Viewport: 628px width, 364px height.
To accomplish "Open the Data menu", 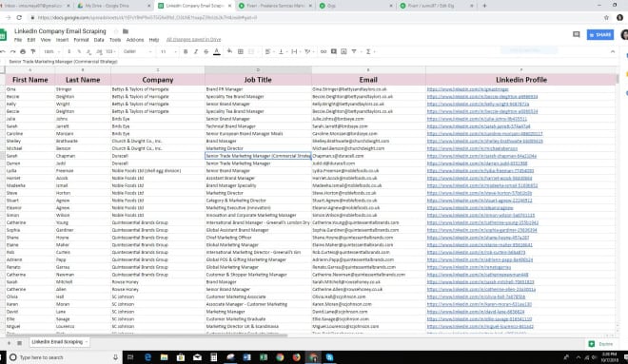I will click(x=99, y=40).
